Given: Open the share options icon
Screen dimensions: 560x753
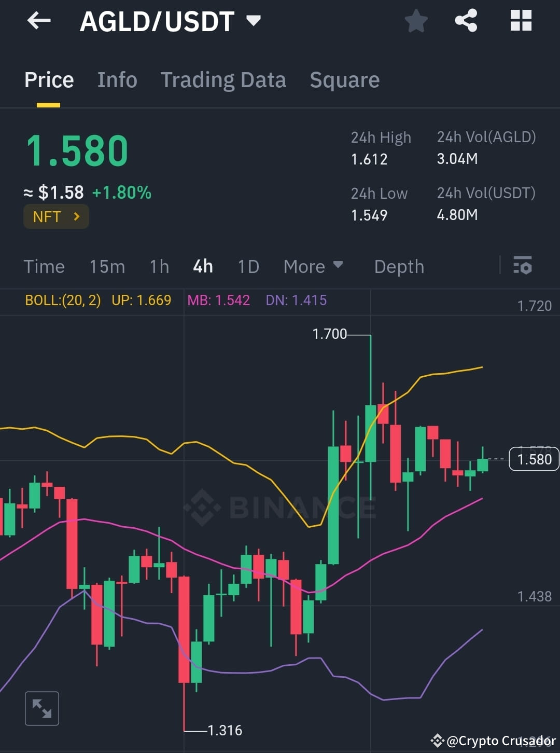Looking at the screenshot, I should pos(466,21).
